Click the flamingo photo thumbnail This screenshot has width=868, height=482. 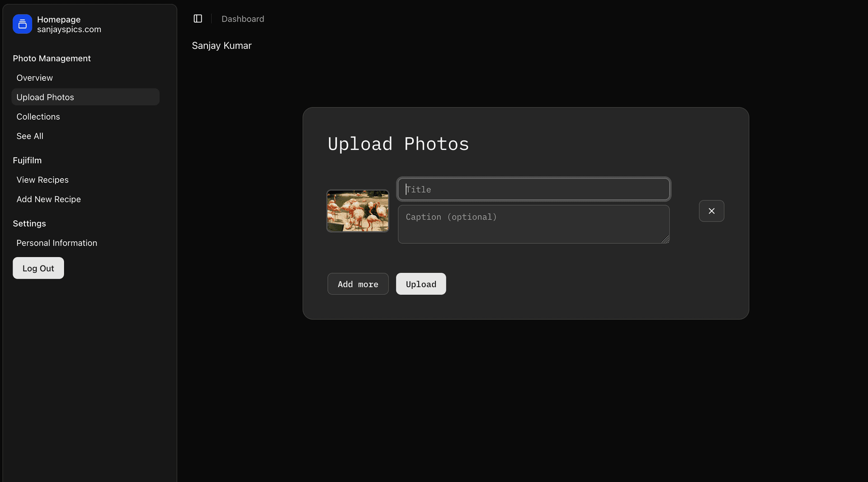(358, 211)
